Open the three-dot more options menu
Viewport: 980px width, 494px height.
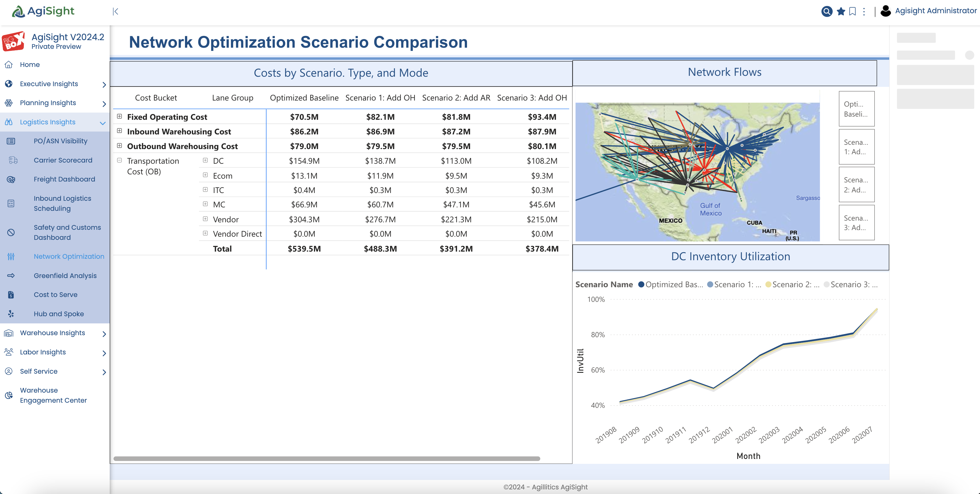pyautogui.click(x=864, y=11)
